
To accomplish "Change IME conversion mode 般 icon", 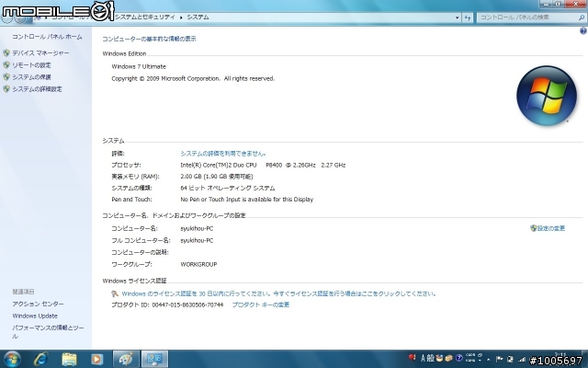I will click(430, 358).
